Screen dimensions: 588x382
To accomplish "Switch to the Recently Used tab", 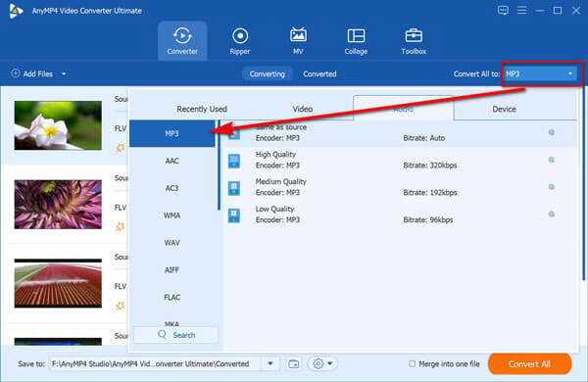I will click(202, 109).
